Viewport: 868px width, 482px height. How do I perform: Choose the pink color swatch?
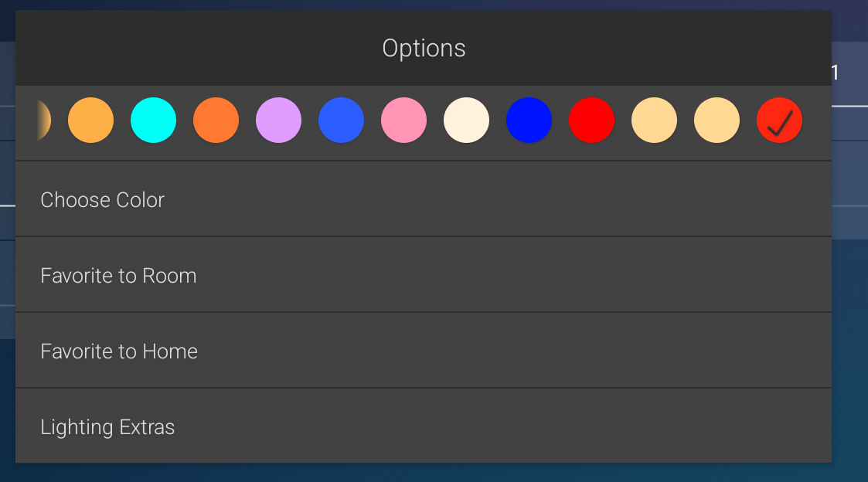pyautogui.click(x=403, y=120)
